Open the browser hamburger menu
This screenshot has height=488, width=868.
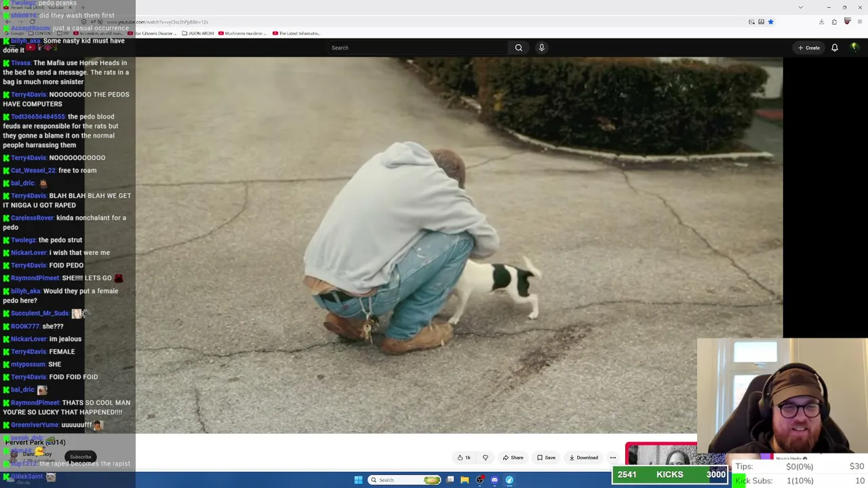[x=860, y=22]
